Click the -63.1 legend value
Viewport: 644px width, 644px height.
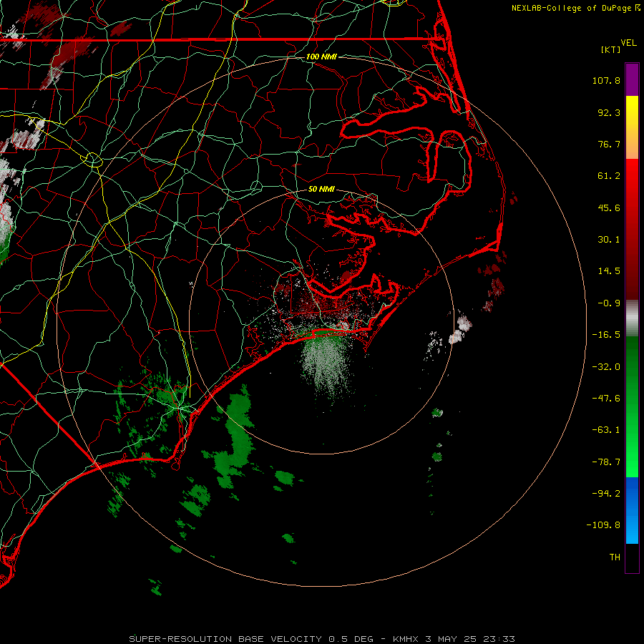tap(606, 430)
